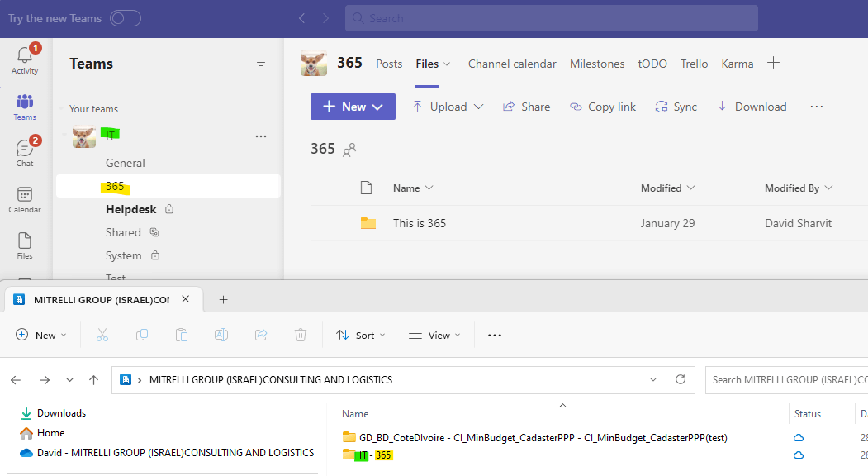Go back using Teams history arrow

[301, 18]
